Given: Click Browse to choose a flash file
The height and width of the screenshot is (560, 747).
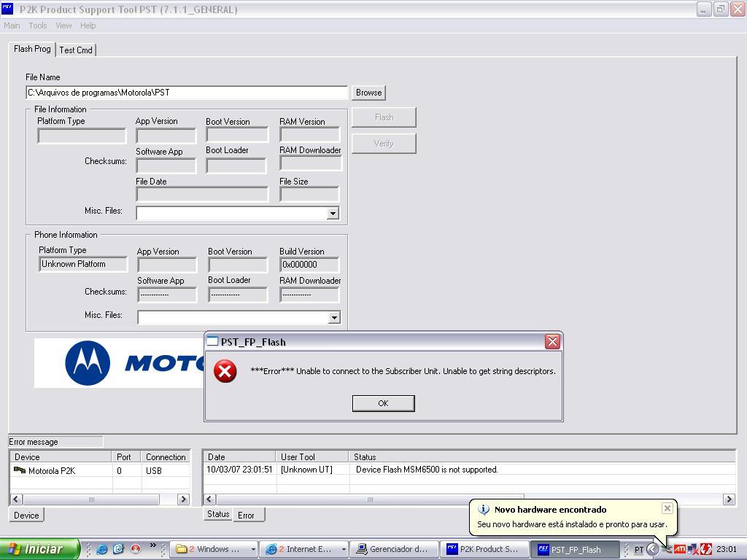Looking at the screenshot, I should pyautogui.click(x=368, y=93).
